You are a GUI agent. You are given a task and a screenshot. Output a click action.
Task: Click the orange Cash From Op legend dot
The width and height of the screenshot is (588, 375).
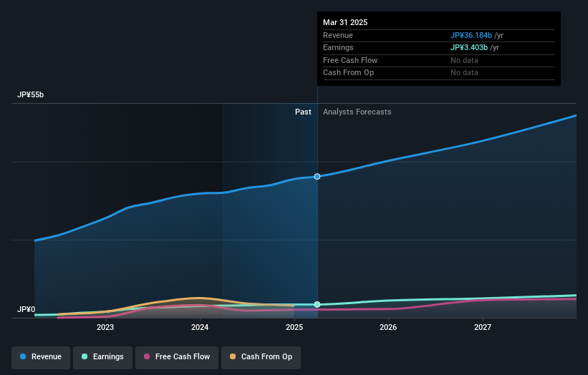pyautogui.click(x=233, y=356)
